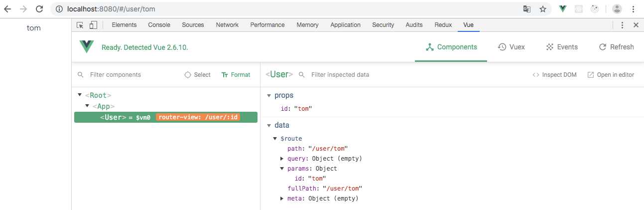Close the DevTools panel

[636, 25]
